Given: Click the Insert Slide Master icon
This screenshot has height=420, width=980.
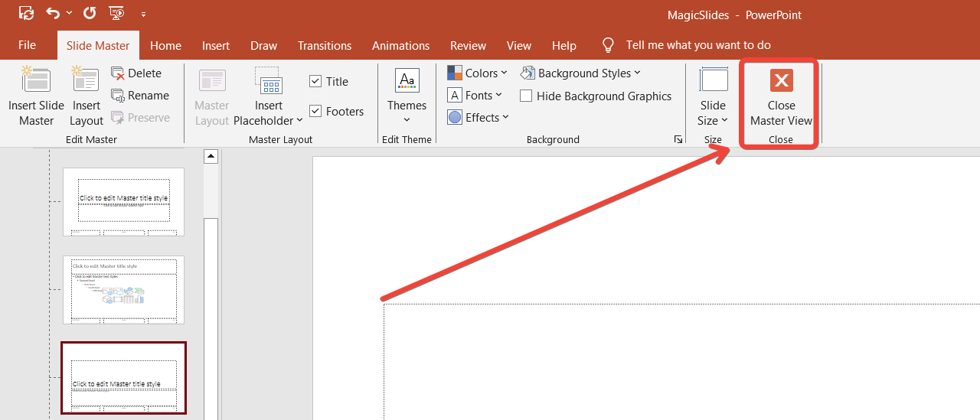Looking at the screenshot, I should point(36,96).
